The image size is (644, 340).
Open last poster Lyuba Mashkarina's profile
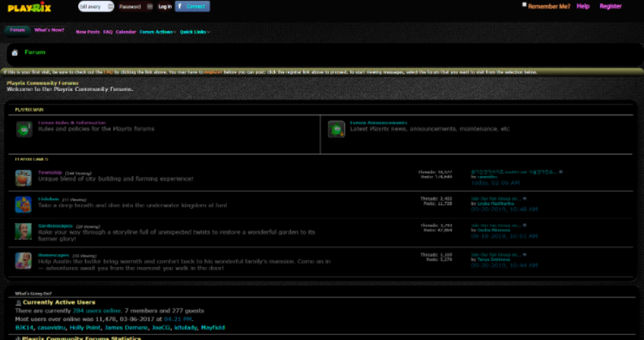pyautogui.click(x=495, y=204)
